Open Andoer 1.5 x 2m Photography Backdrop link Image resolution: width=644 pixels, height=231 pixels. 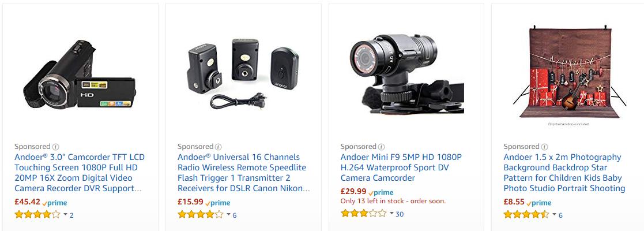click(564, 173)
